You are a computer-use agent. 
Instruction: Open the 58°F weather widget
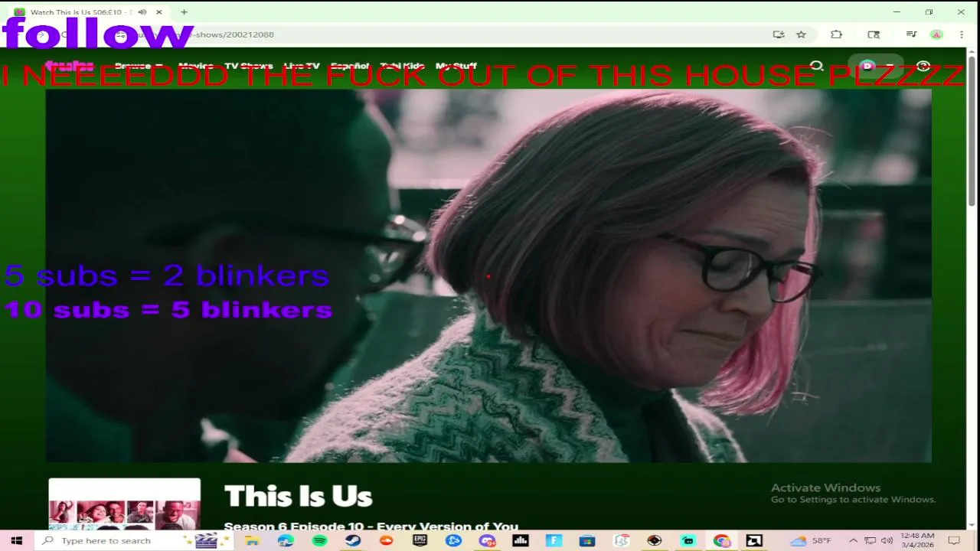[x=811, y=540]
